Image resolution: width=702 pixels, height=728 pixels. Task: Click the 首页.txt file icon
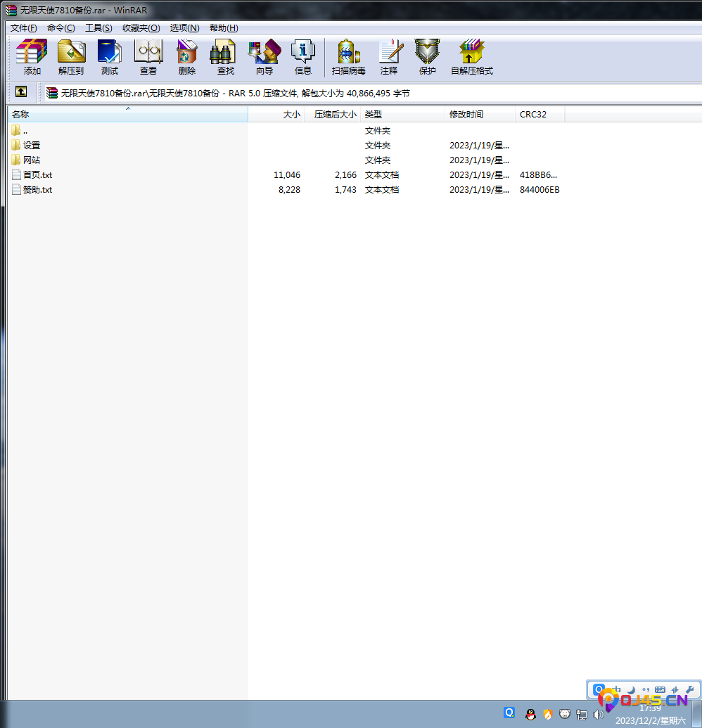click(16, 174)
